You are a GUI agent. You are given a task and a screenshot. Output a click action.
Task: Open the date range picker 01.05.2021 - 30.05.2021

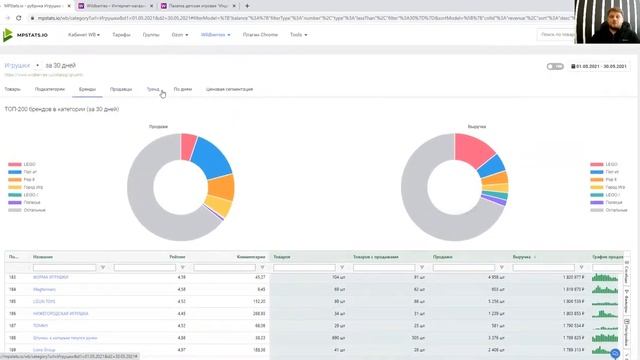point(599,66)
